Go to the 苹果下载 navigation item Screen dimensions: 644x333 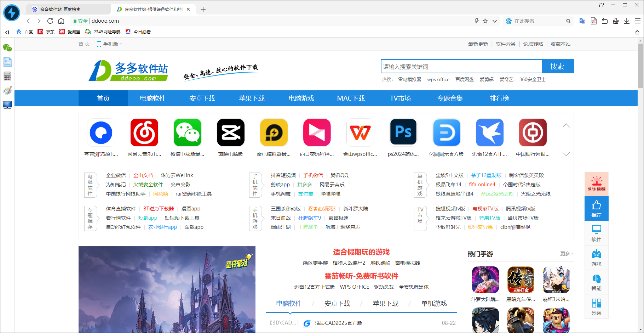click(x=252, y=98)
